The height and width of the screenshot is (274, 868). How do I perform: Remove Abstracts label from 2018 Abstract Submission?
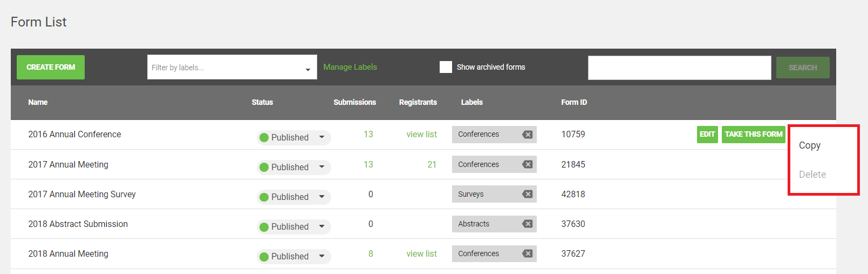(527, 224)
